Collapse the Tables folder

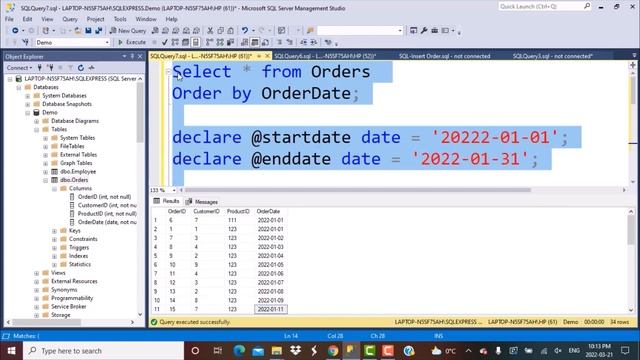tap(37, 130)
